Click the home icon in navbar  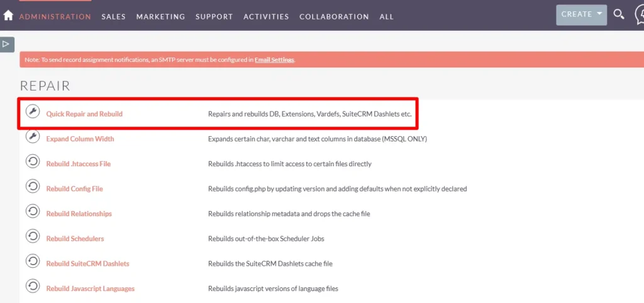8,15
